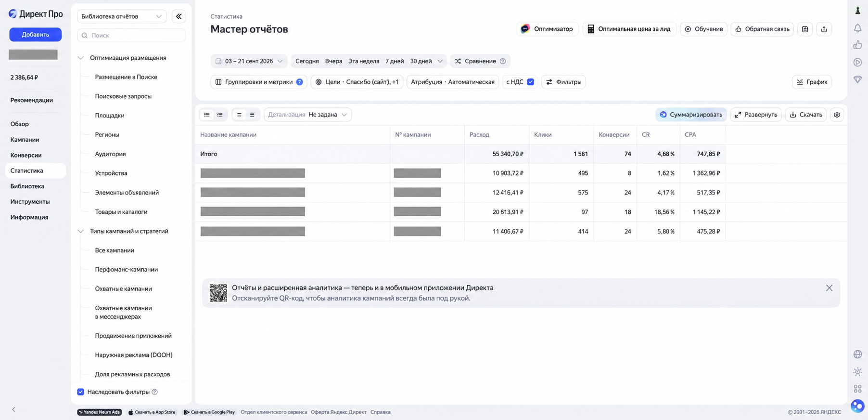Open 'Поисковые запросы' report
The image size is (868, 420).
tap(123, 96)
